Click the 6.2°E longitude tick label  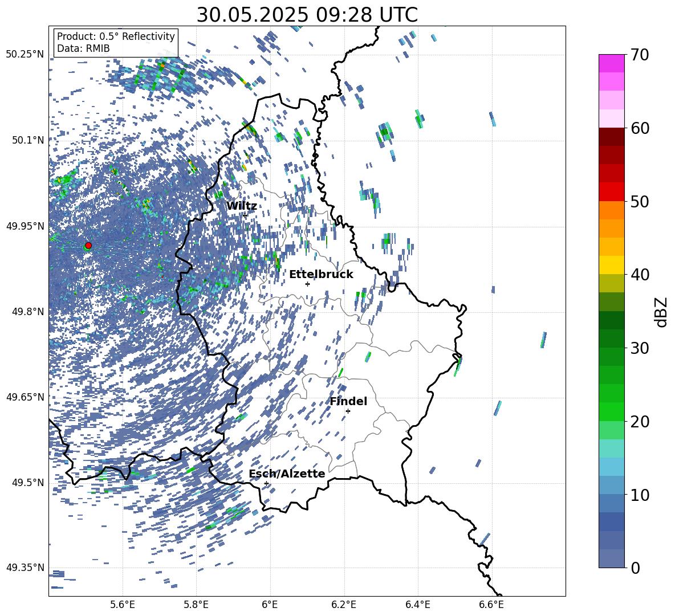tap(344, 605)
